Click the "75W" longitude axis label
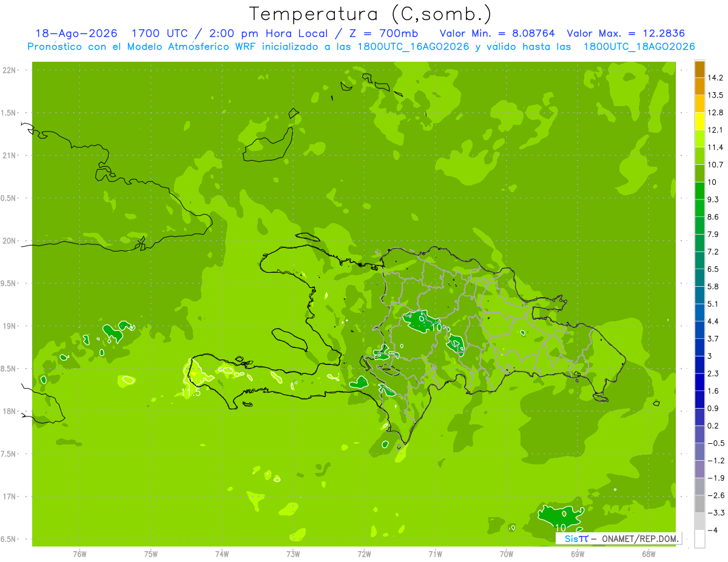 coord(151,554)
